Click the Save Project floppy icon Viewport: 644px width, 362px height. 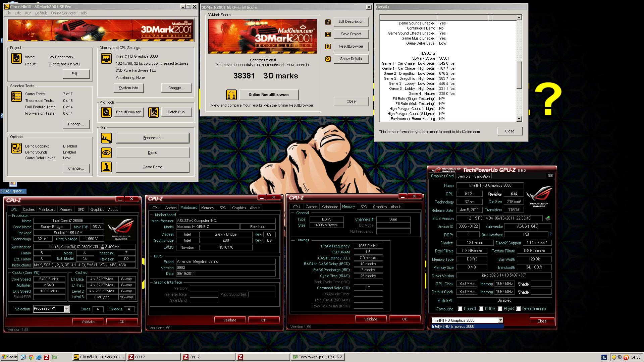328,34
